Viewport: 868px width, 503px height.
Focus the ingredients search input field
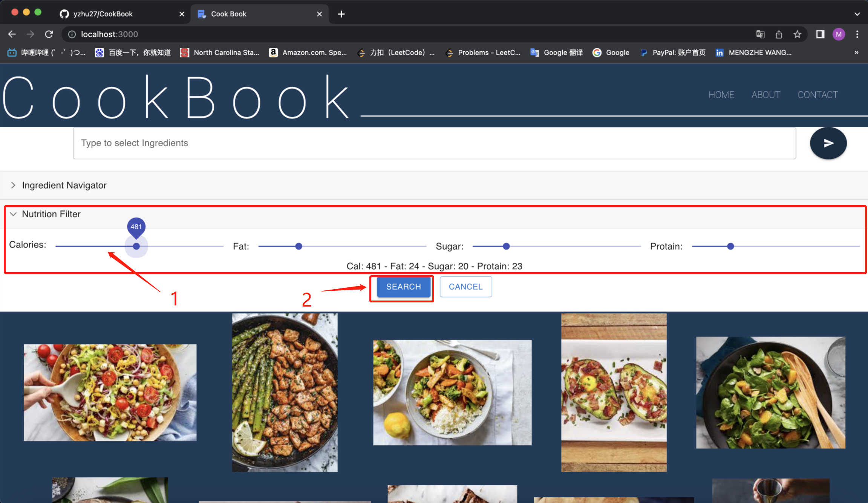click(x=434, y=143)
